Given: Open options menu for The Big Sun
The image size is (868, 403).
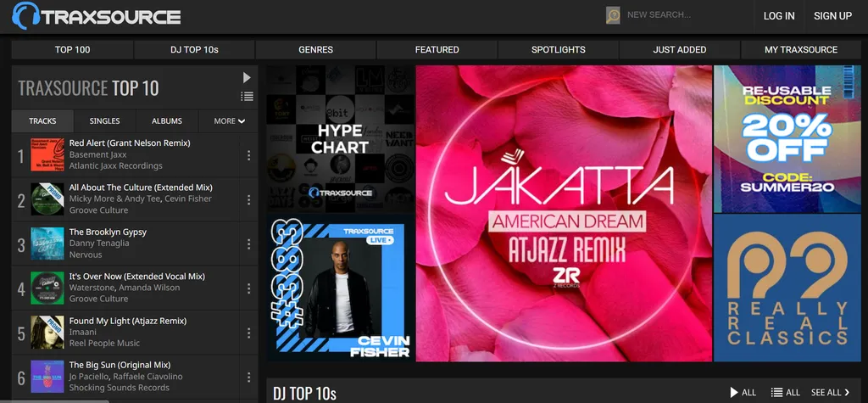Looking at the screenshot, I should pyautogui.click(x=248, y=377).
